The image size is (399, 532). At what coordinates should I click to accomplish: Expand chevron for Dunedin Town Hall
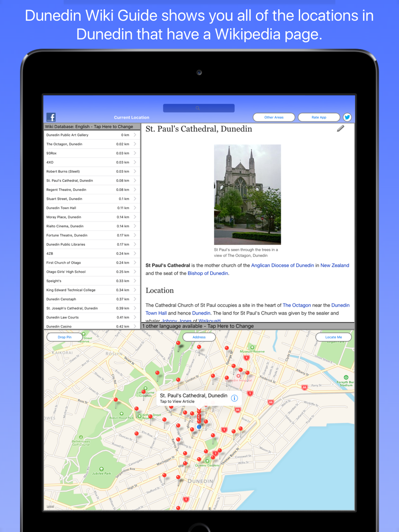(x=135, y=208)
